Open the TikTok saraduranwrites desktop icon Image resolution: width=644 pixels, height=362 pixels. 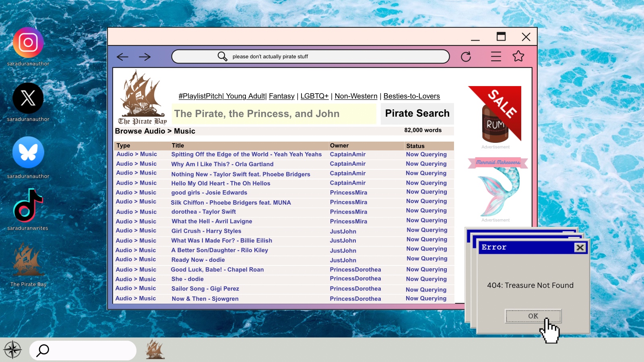pos(28,206)
